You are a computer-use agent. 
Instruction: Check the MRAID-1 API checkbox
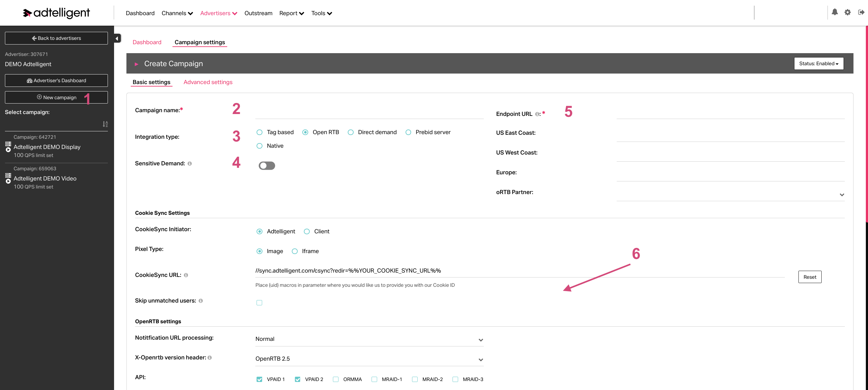[x=374, y=379]
